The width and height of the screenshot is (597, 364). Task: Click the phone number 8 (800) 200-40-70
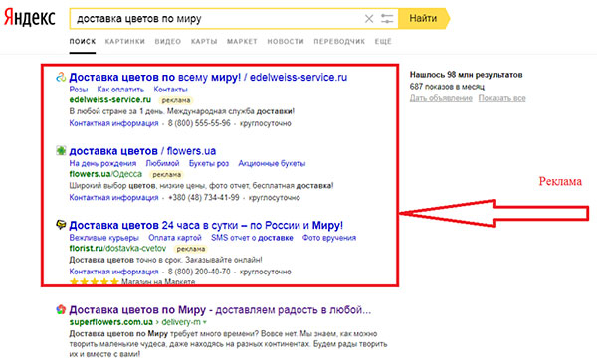tap(199, 272)
